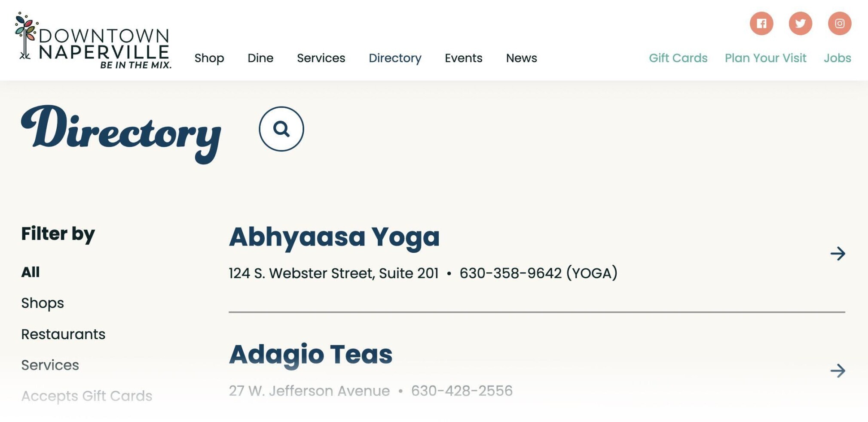Visit the Gift Cards link

pyautogui.click(x=678, y=58)
